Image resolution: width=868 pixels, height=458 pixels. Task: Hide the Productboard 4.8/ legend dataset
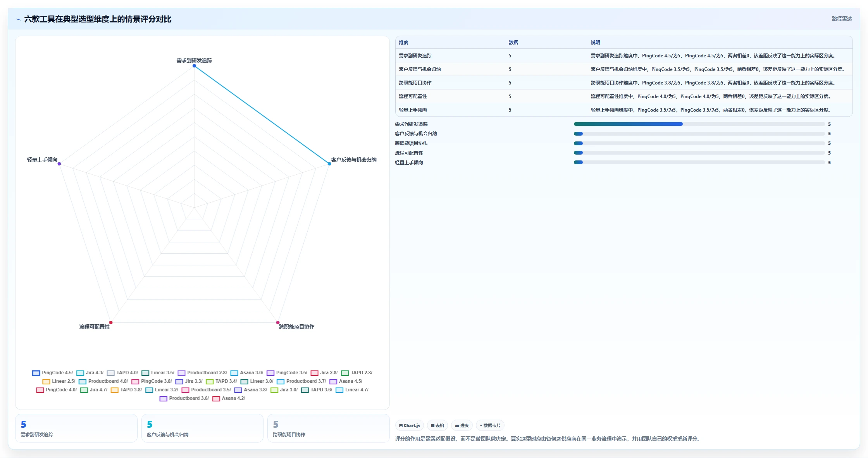click(103, 381)
